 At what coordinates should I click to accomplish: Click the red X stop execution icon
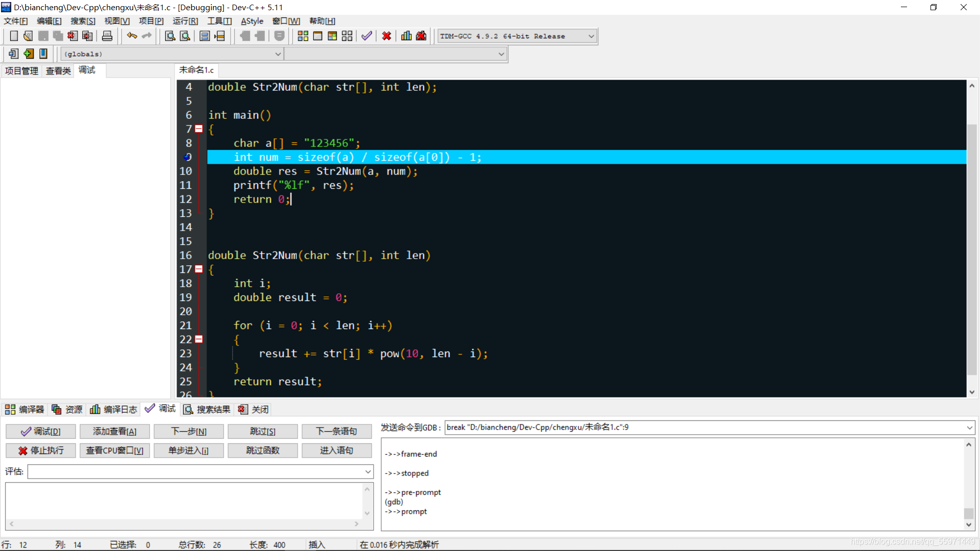click(386, 36)
